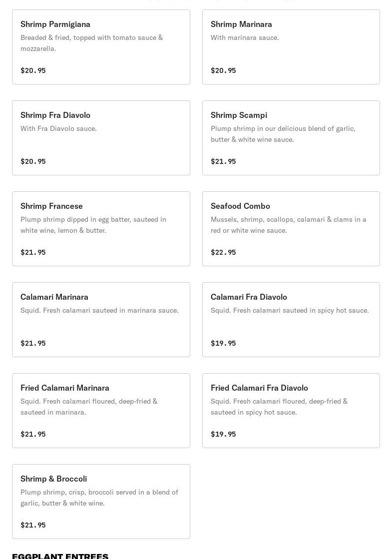Click the Shrimp Scampi $21.95 price

coord(223,161)
